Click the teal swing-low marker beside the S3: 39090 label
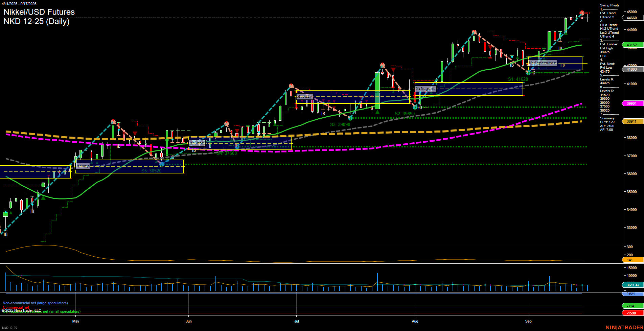 coord(350,118)
